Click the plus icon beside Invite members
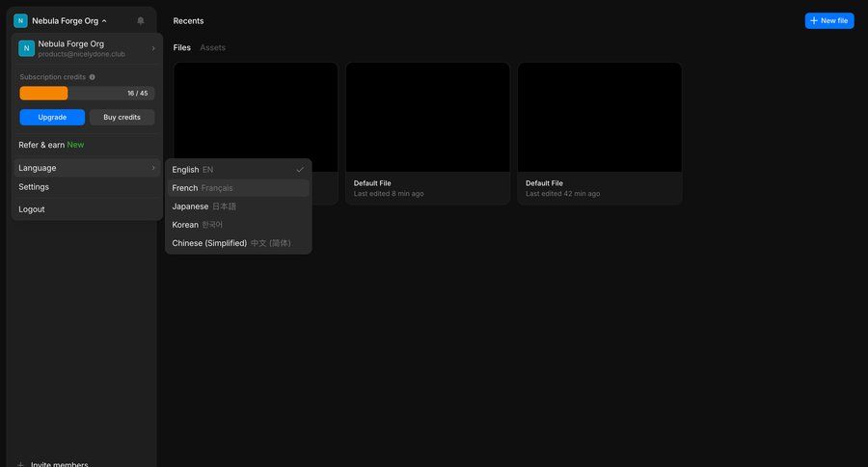 click(x=20, y=464)
